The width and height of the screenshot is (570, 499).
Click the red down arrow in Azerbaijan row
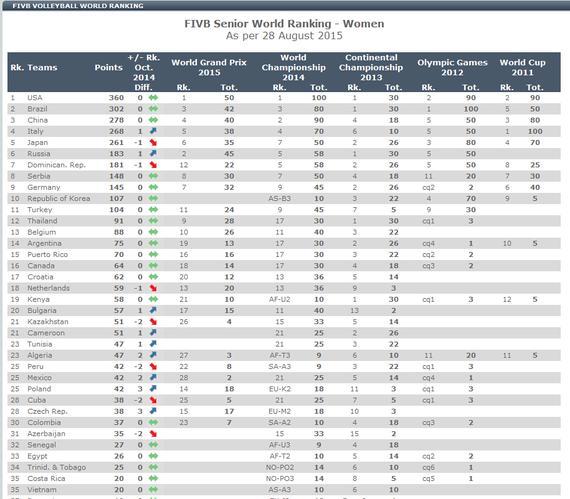(153, 434)
